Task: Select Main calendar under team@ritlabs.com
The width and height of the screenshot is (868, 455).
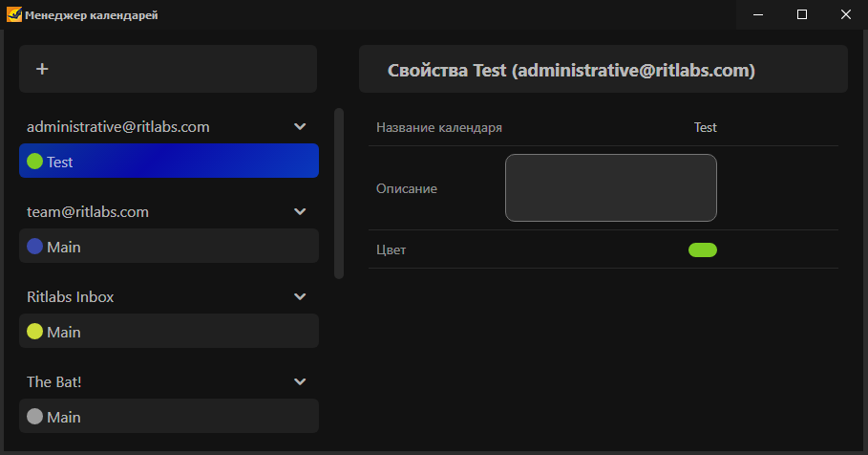Action: [169, 246]
